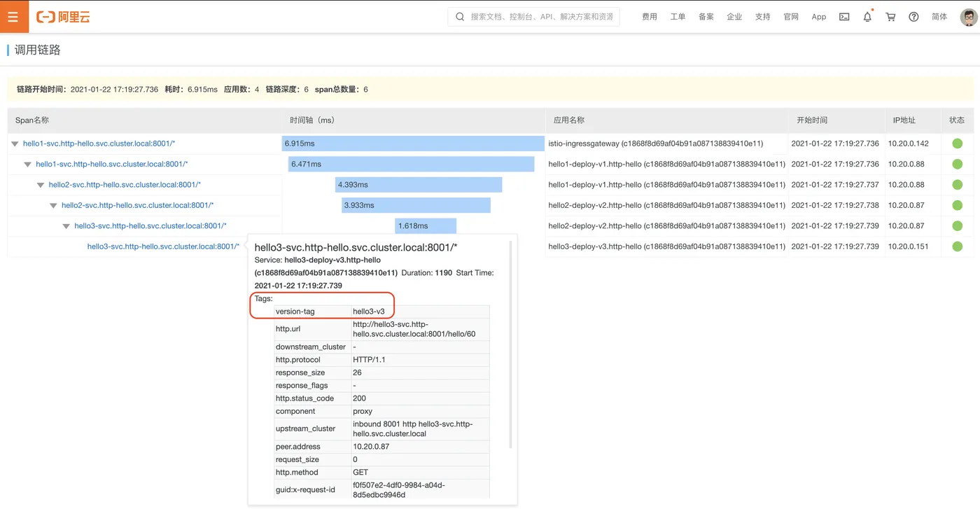Open the App menu item
The image size is (980, 509).
point(819,17)
